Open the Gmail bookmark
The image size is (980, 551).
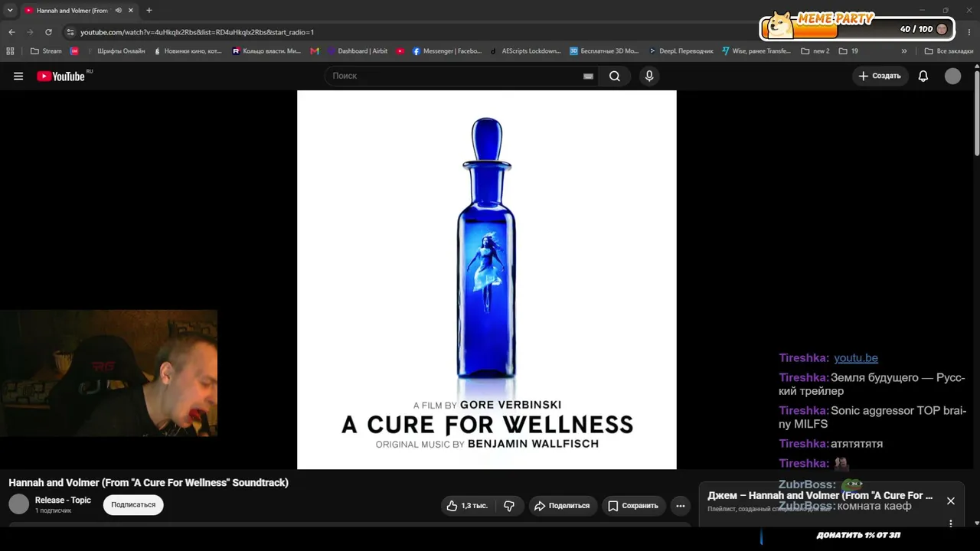315,51
